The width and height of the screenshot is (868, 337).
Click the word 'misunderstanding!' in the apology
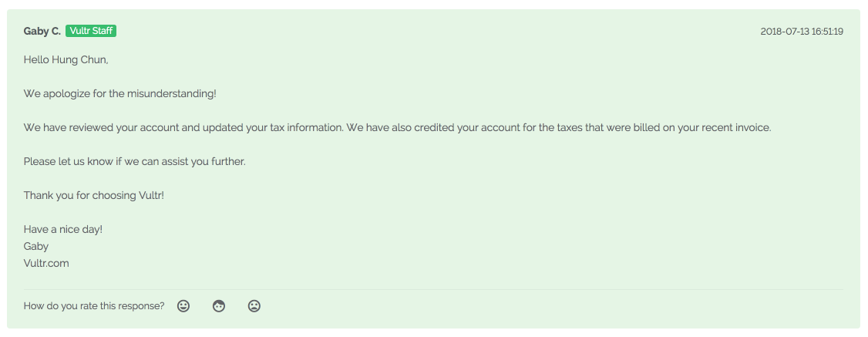click(x=172, y=93)
